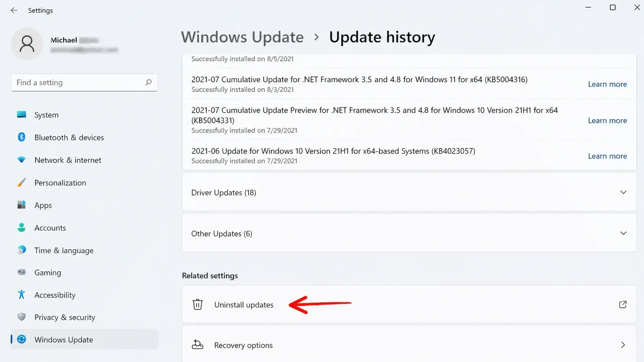Select Windows Update in the sidebar
The image size is (644, 362).
(x=84, y=339)
